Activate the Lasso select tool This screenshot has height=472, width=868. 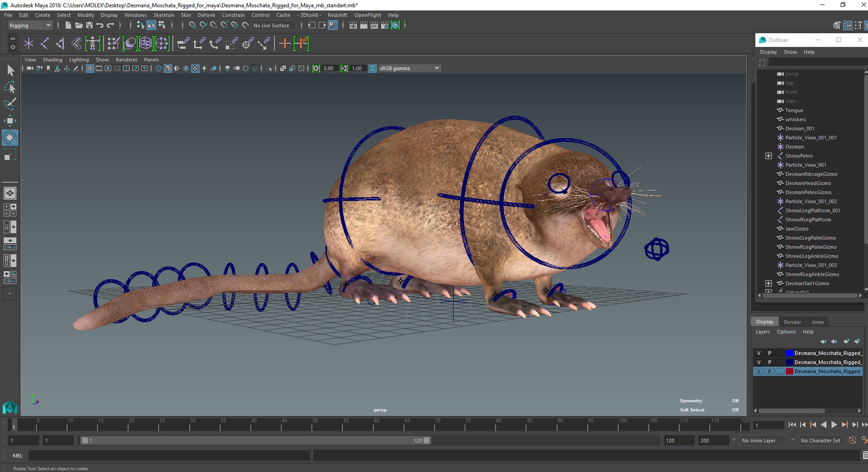(x=10, y=87)
